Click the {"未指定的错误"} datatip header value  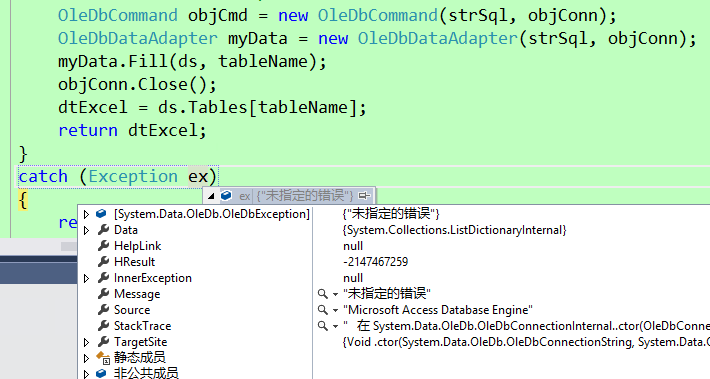coord(304,196)
